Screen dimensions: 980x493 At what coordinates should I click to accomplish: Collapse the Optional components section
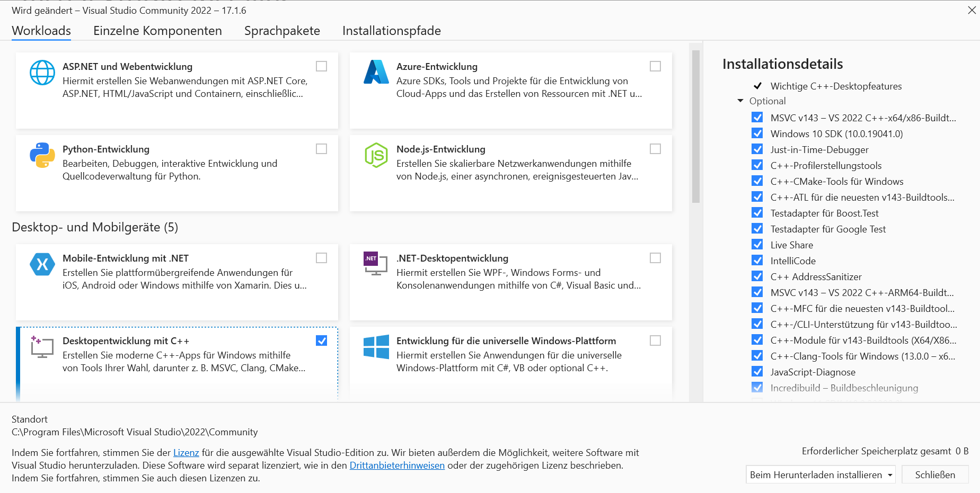(x=740, y=101)
